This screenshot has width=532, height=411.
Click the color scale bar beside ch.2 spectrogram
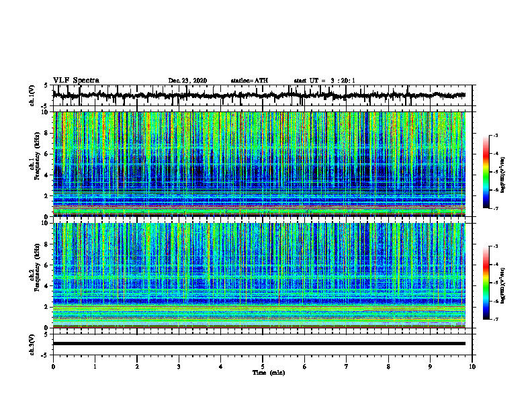pos(486,283)
